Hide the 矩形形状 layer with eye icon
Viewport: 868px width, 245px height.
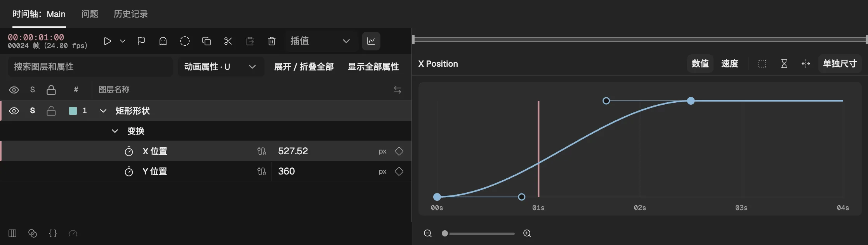click(x=14, y=111)
